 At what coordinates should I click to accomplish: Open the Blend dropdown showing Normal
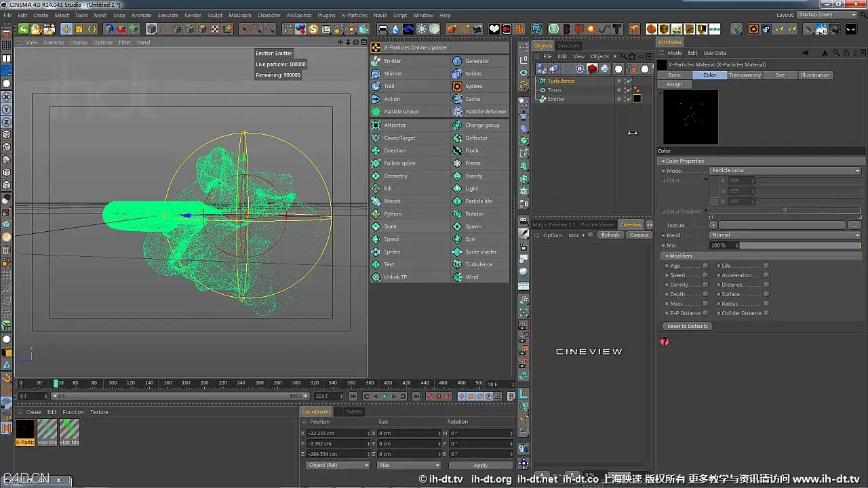point(785,235)
